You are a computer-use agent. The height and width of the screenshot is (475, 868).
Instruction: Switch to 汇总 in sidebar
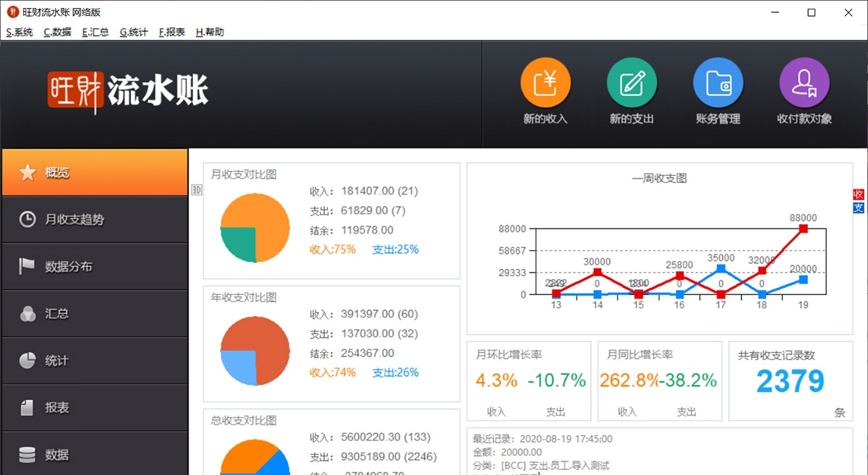(94, 314)
